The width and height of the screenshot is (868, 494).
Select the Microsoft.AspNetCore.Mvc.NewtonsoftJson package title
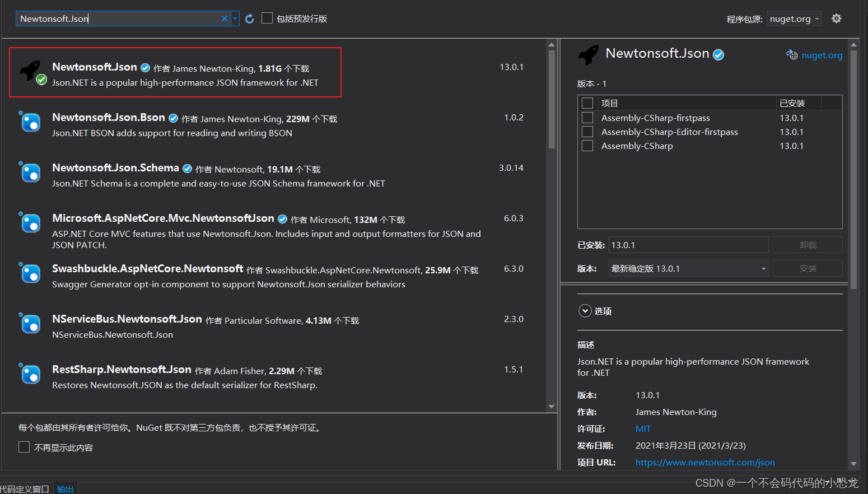(163, 218)
